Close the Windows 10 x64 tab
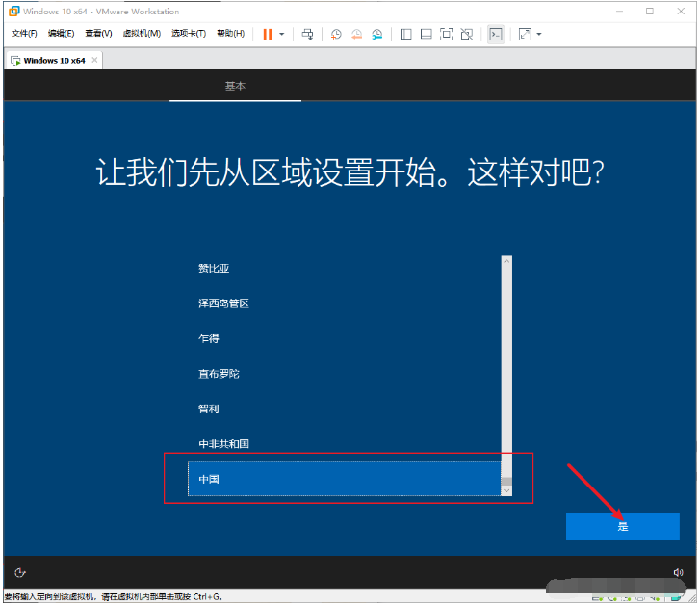Screen dimensions: 700x606 94,60
